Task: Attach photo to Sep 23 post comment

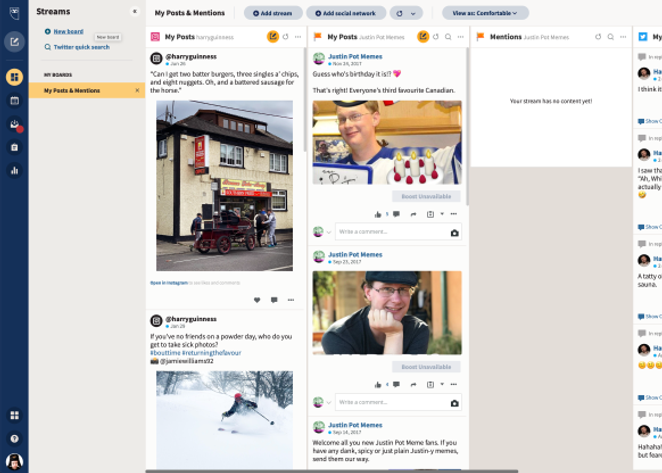Action: pos(454,403)
